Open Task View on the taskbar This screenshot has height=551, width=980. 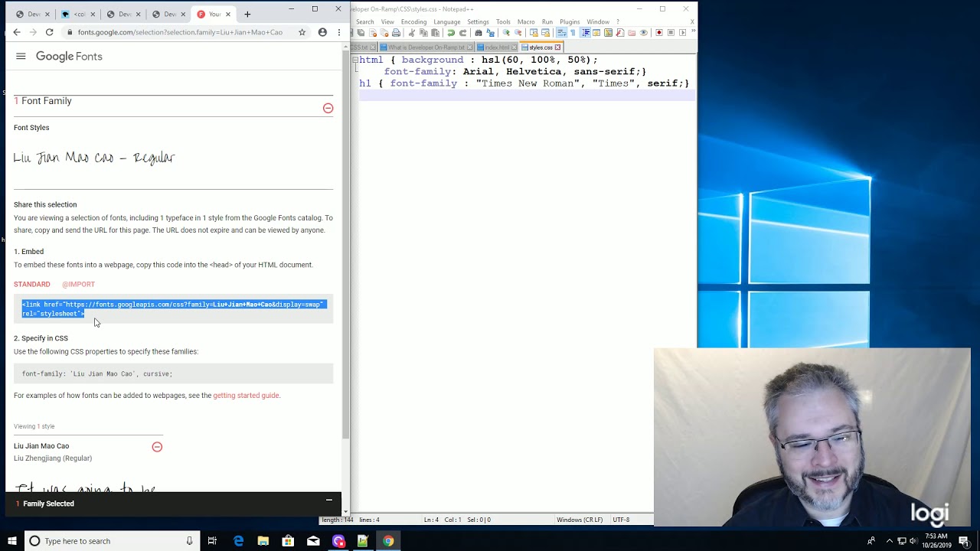(212, 541)
